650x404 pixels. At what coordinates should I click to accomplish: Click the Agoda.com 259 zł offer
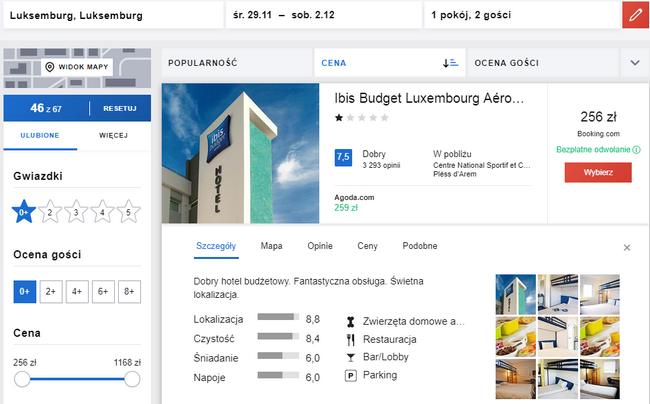(x=354, y=203)
